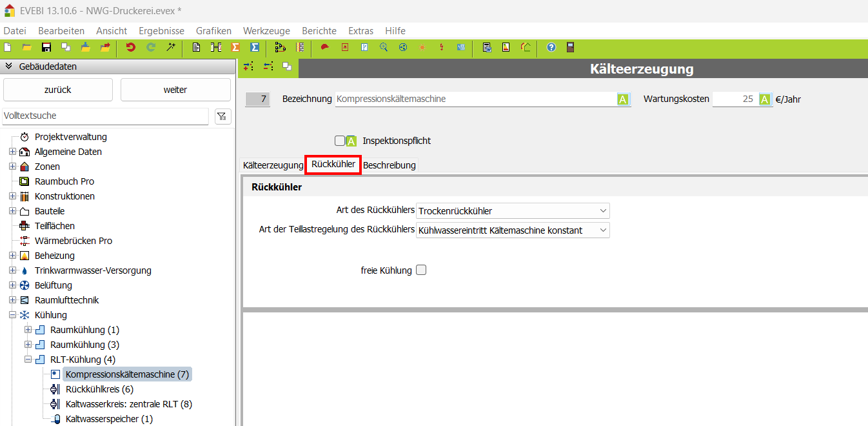868x426 pixels.
Task: Collapse the RLT-Kühlung (4) tree node
Action: click(28, 360)
